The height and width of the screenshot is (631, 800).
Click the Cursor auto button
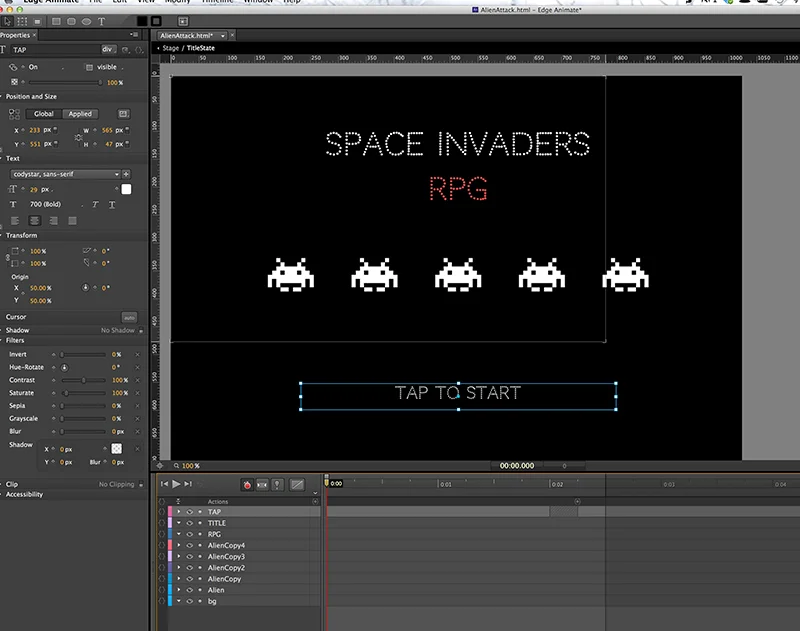(x=129, y=317)
